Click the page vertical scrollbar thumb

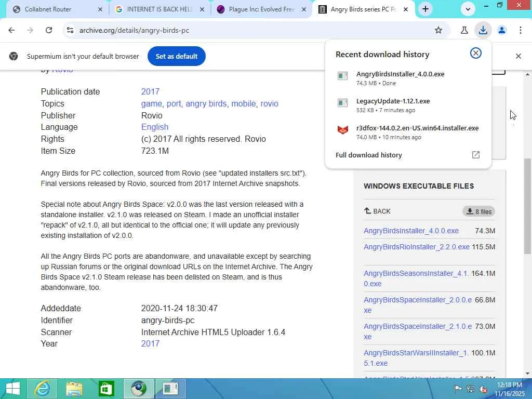[527, 206]
